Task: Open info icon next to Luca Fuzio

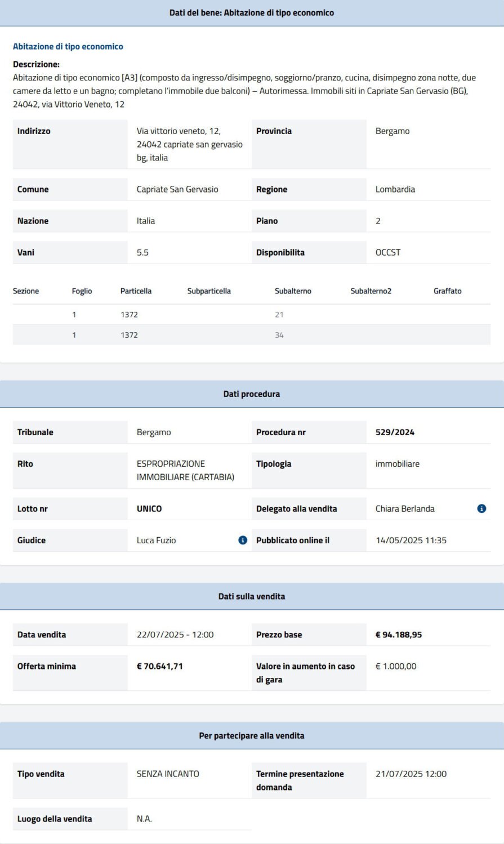Action: click(243, 540)
